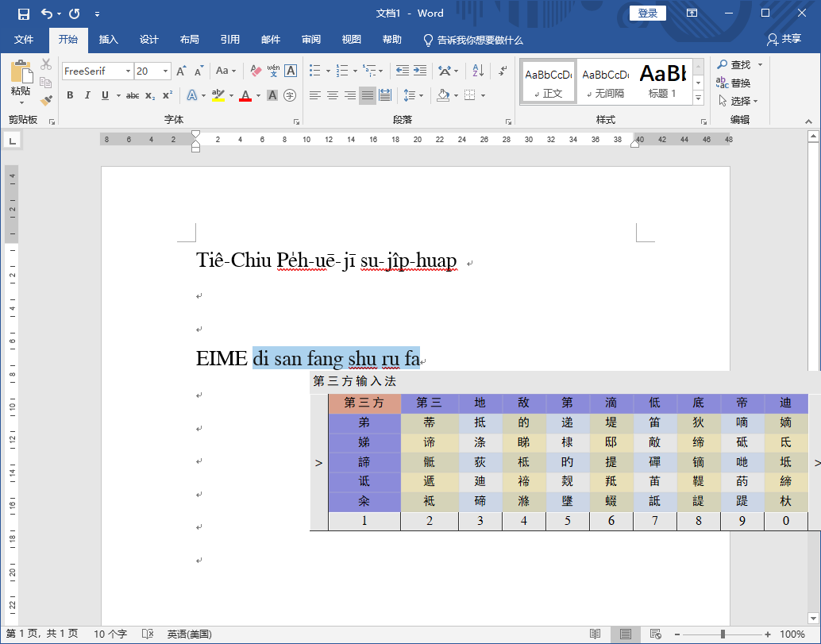Open line spacing dropdown
Screen dimensions: 821x644
[x=413, y=95]
